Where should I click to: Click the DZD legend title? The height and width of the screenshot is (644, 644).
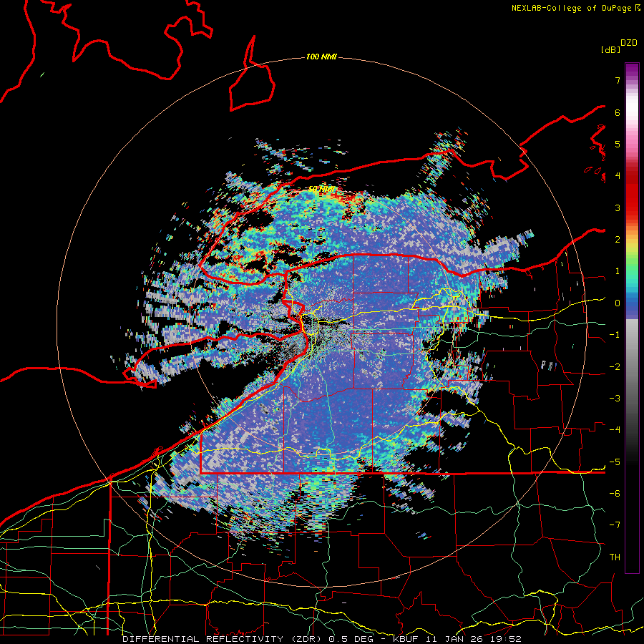coord(629,43)
